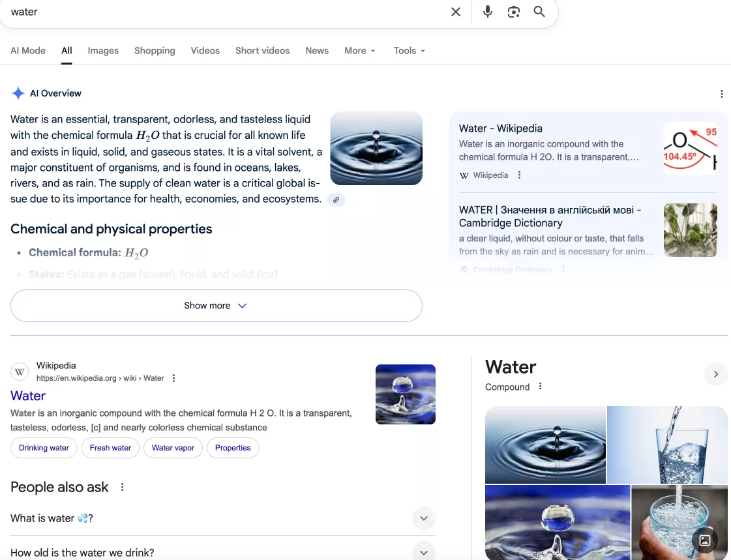The width and height of the screenshot is (731, 560).
Task: Open People also ask three-dot menu
Action: point(122,487)
